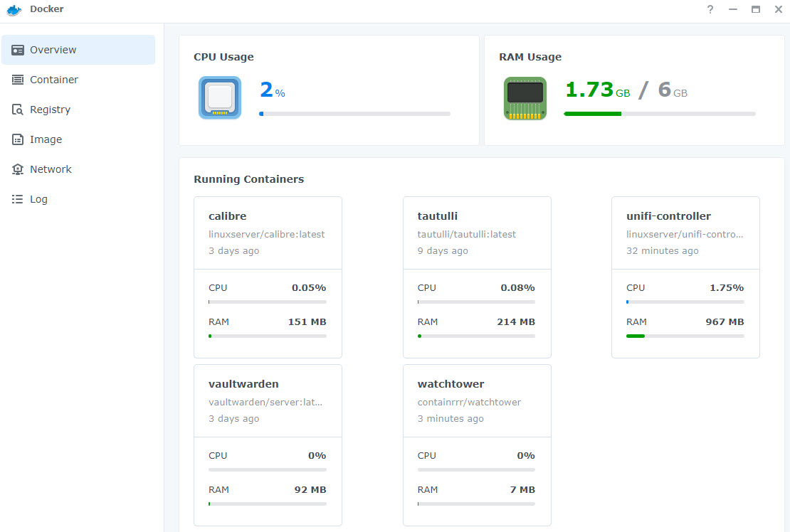790x532 pixels.
Task: Click the '1.73 GB' RAM used value
Action: point(598,90)
